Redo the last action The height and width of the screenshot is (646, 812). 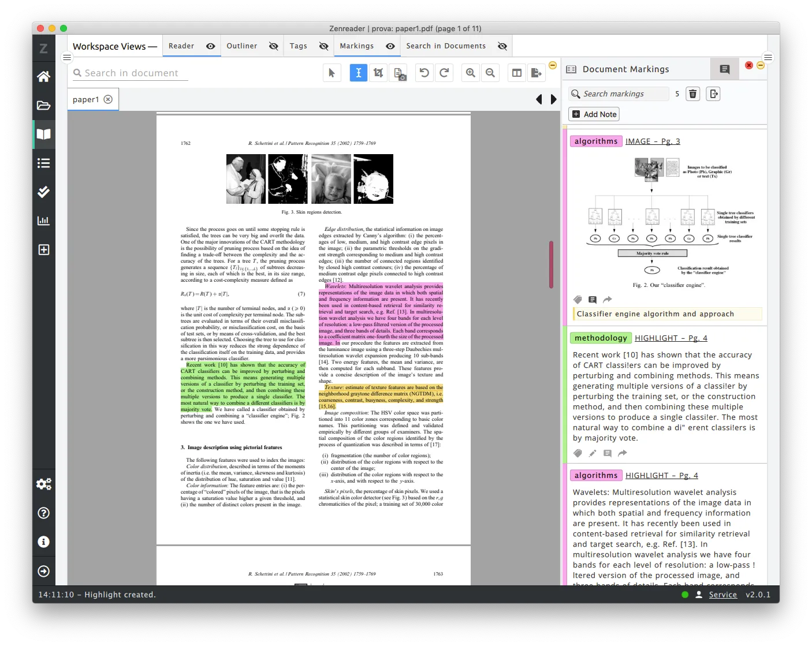(444, 72)
